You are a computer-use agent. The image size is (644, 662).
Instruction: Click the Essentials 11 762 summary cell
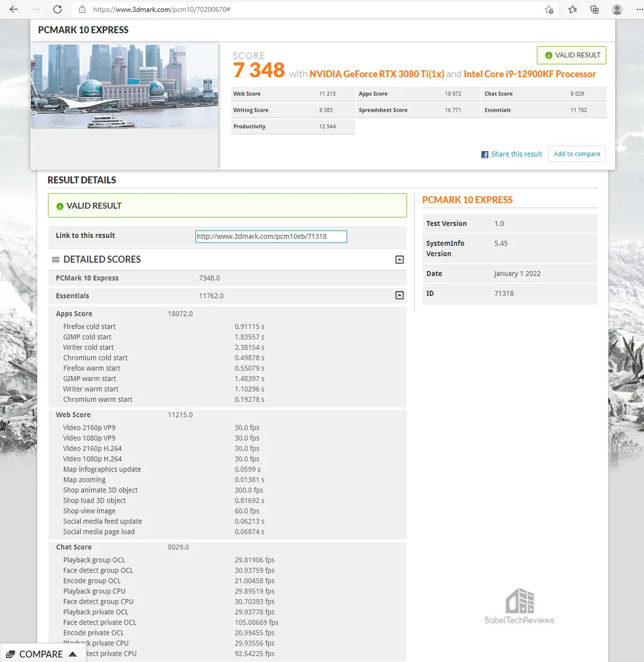click(544, 110)
